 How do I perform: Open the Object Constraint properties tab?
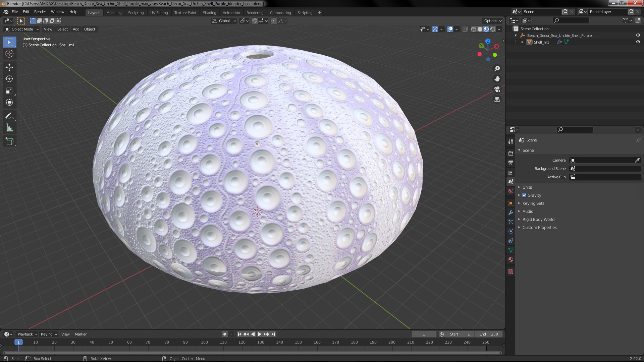tap(511, 241)
